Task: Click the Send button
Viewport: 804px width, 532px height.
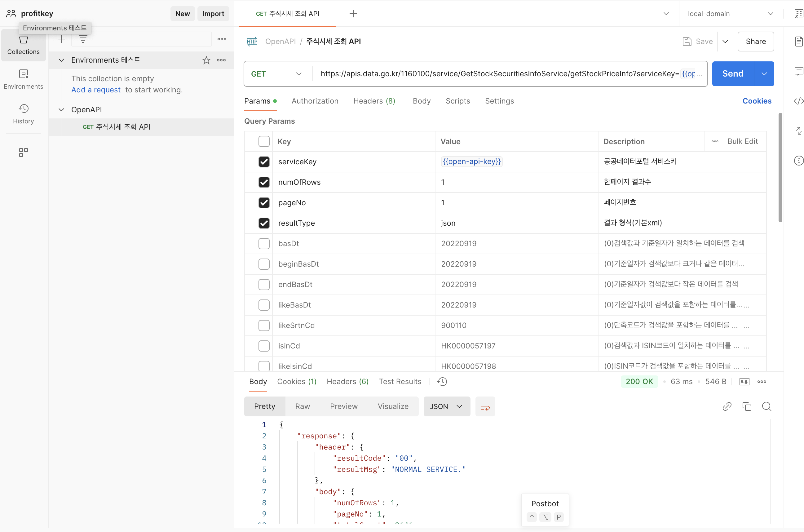Action: tap(733, 74)
